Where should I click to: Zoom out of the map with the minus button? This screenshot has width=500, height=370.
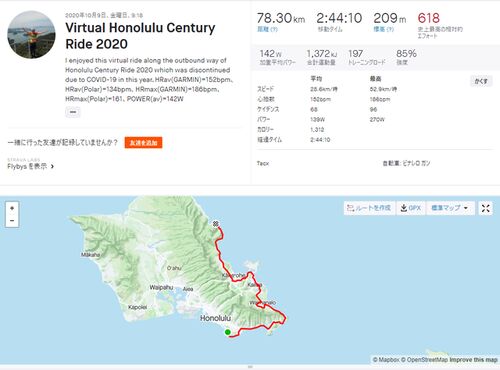coord(12,221)
